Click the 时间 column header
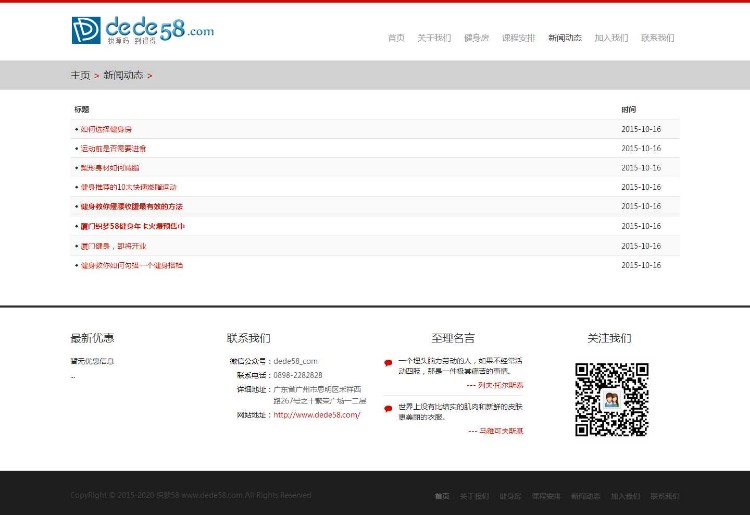 (629, 110)
